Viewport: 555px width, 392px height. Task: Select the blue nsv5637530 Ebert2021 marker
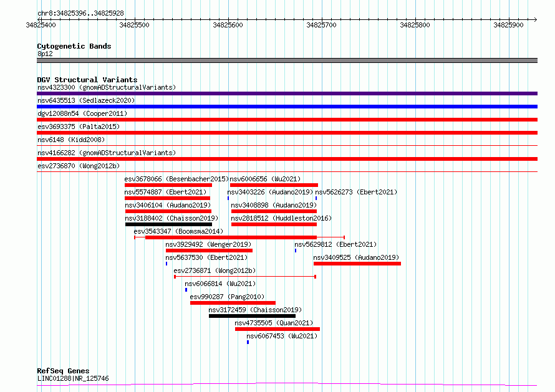click(166, 264)
